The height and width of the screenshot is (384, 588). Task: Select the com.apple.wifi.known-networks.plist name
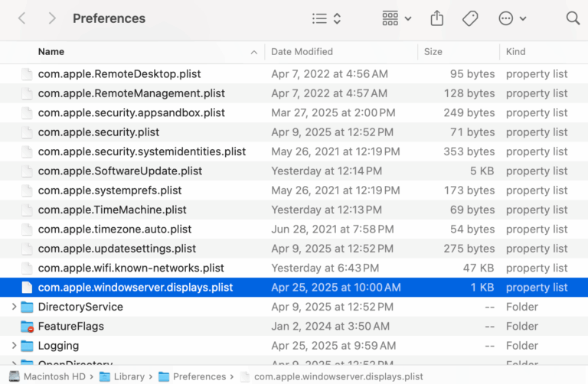tap(131, 268)
